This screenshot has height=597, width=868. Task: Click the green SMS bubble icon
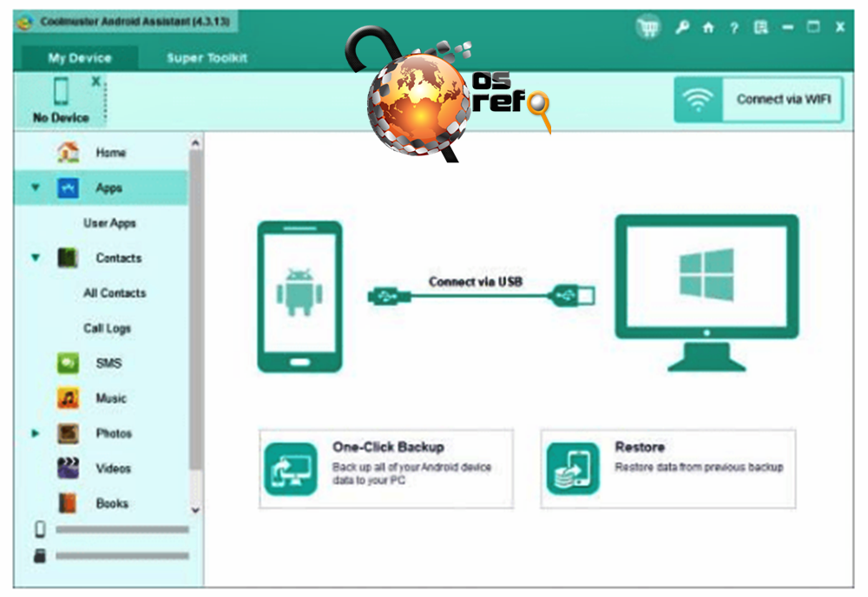(x=68, y=363)
